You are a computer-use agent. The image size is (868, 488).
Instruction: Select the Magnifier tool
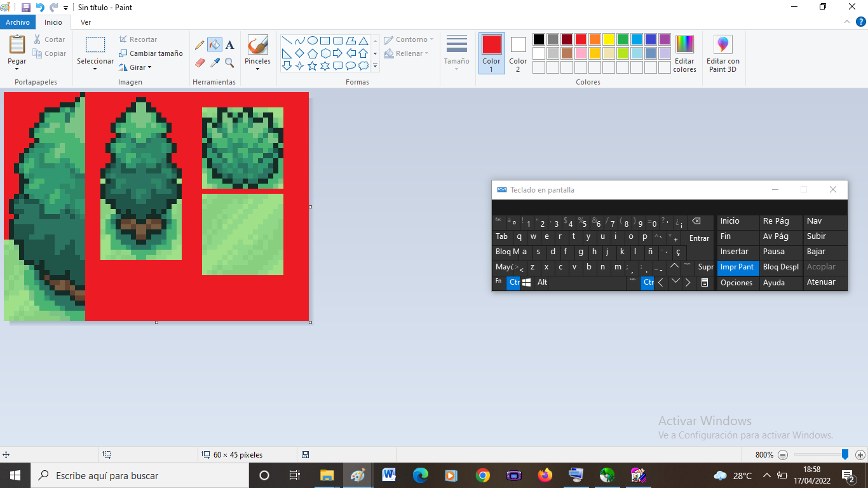coord(230,63)
